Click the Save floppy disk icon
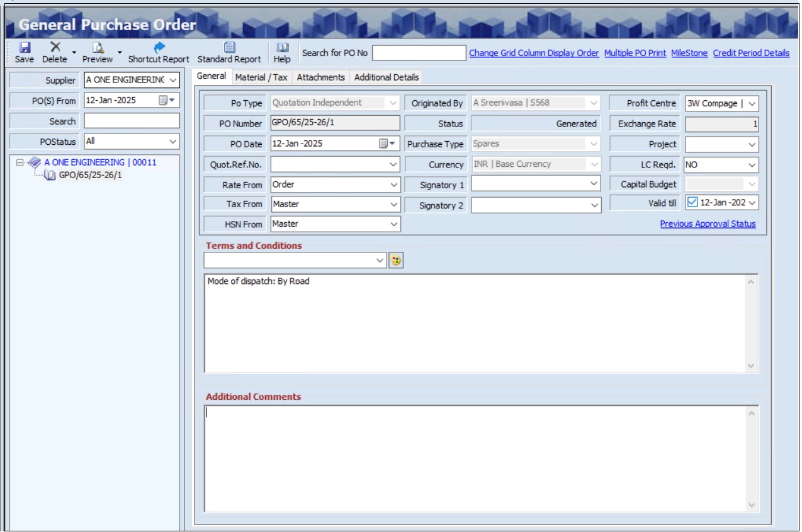Viewport: 802px width, 532px height. [25, 48]
